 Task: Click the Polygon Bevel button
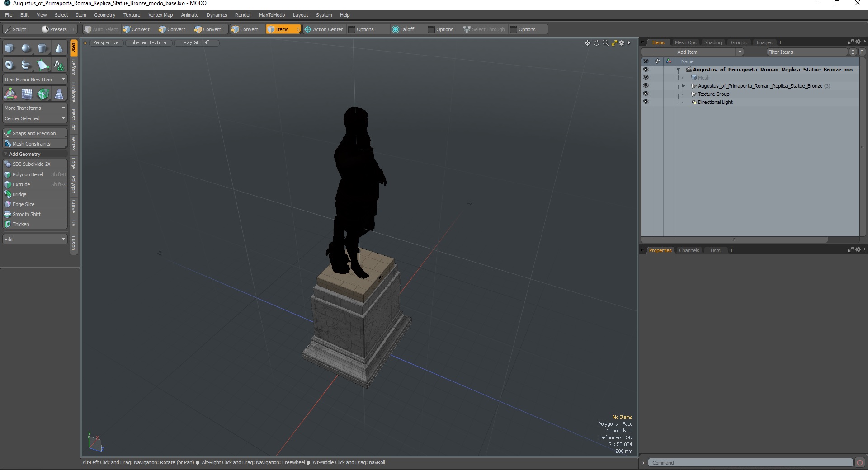(x=35, y=174)
